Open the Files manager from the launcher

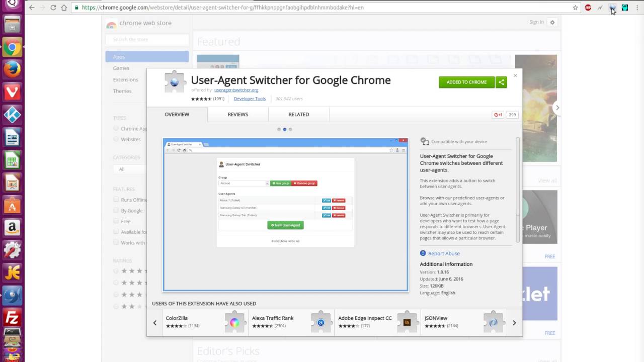(x=12, y=25)
